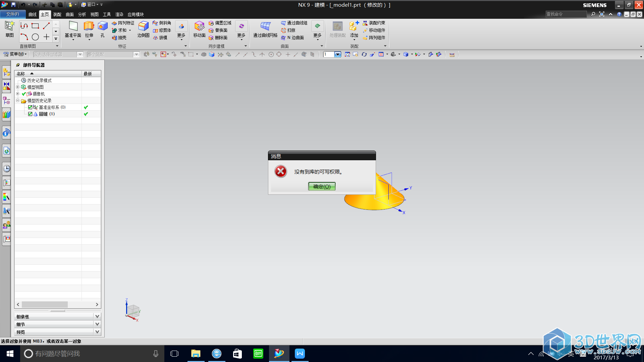Select the circle sketch tool
The width and height of the screenshot is (644, 362).
tap(35, 37)
